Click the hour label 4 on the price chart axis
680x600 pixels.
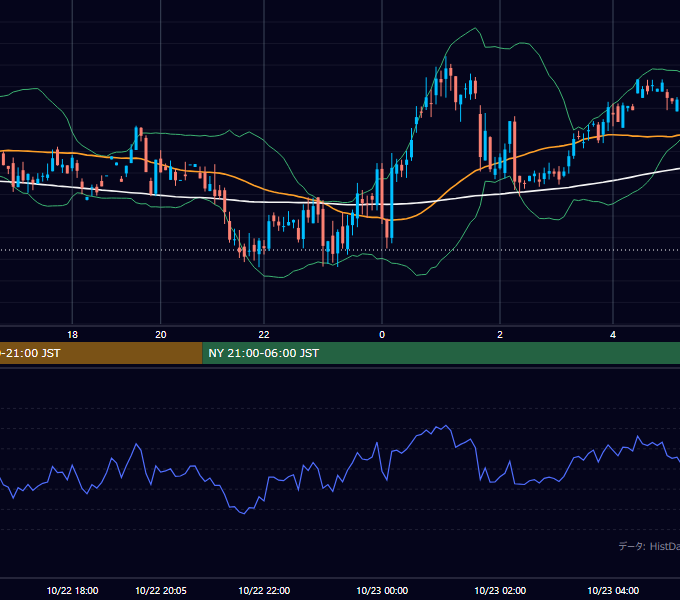pos(613,335)
